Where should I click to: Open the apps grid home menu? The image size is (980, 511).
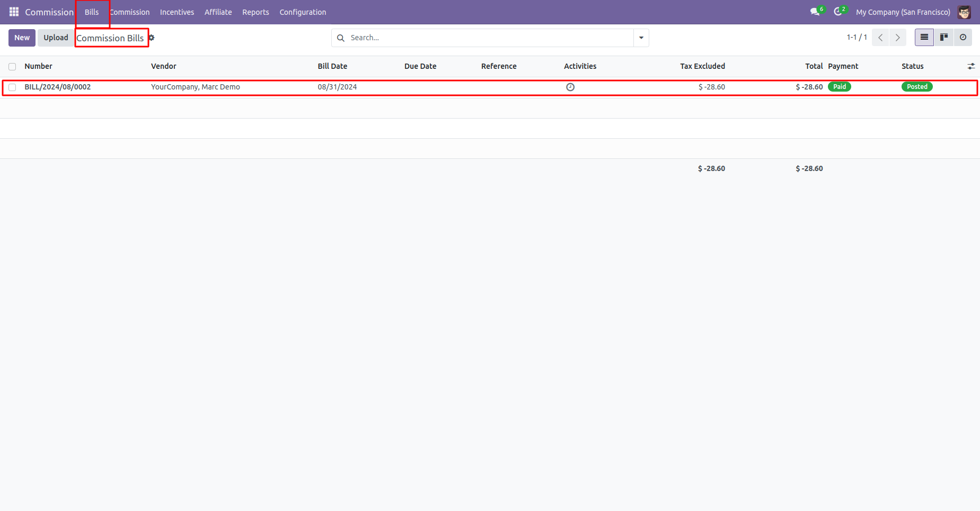14,12
